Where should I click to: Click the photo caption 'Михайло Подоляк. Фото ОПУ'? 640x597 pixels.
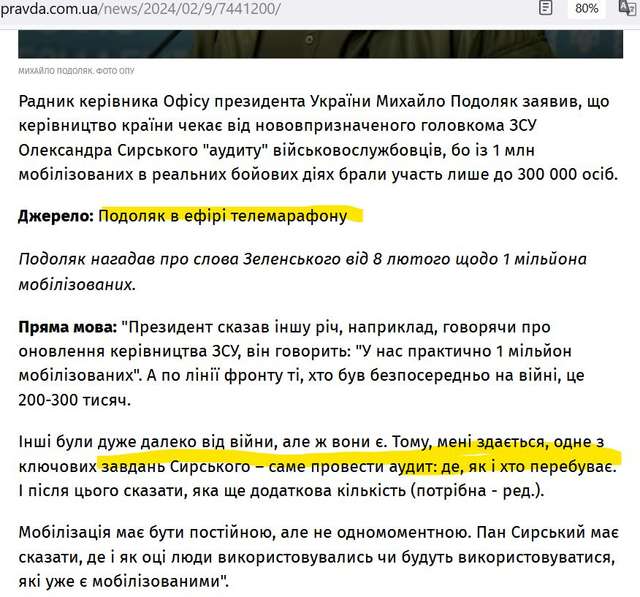coord(76,72)
